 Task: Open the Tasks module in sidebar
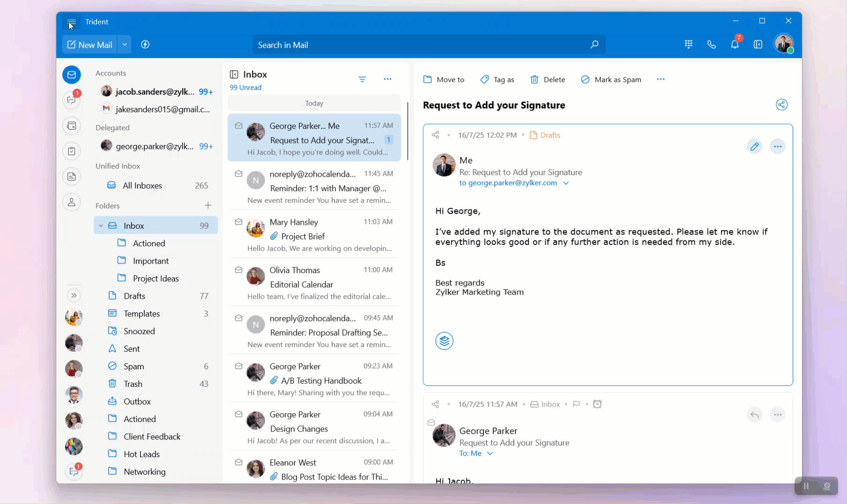(72, 151)
